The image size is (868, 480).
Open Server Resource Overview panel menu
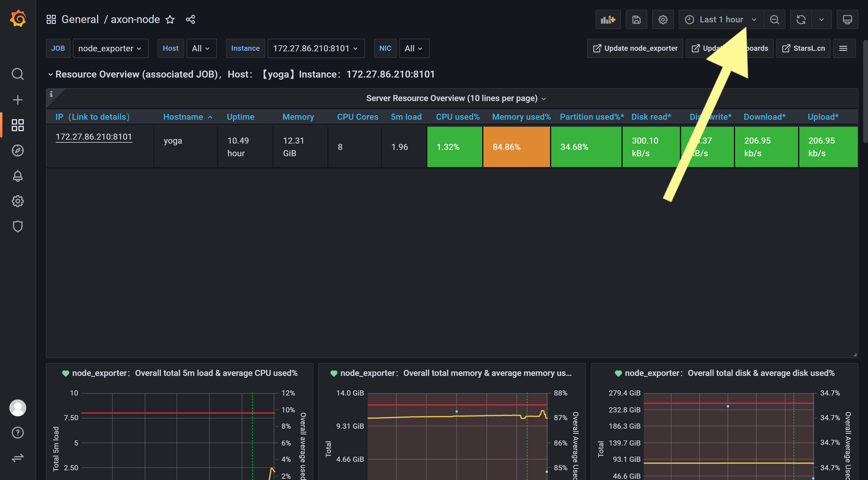tap(456, 98)
